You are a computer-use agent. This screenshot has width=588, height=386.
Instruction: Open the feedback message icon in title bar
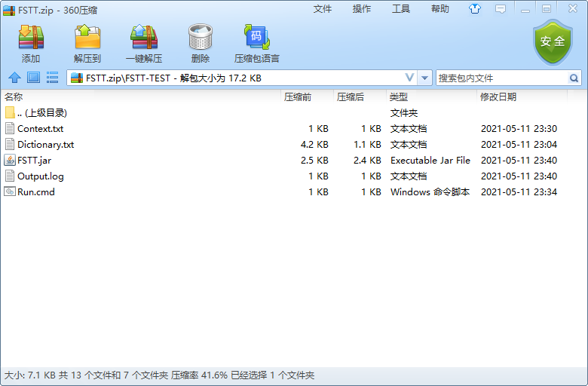[501, 9]
